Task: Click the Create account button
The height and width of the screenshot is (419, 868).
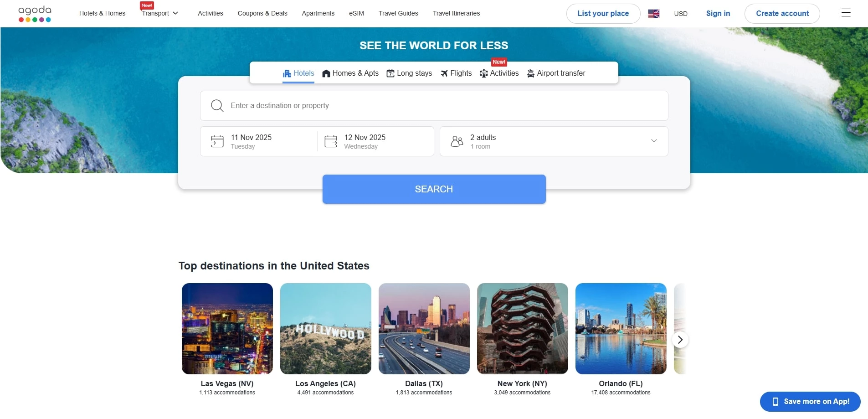Action: tap(782, 14)
